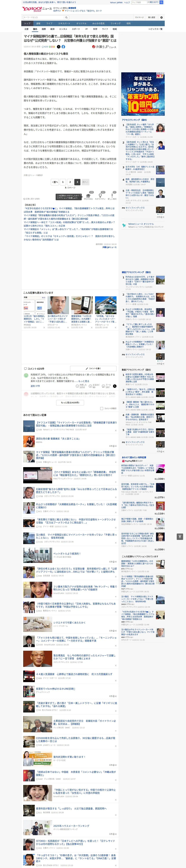Open the みんなの意見 tab

click(99, 24)
